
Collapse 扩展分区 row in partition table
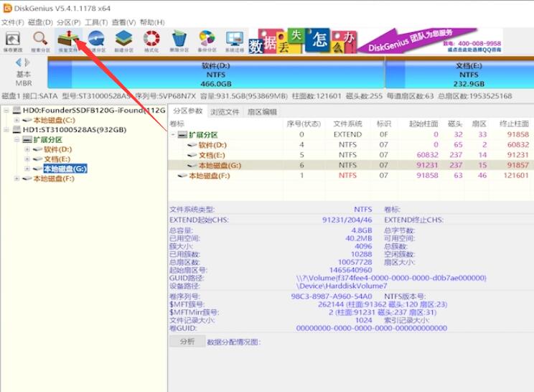point(173,135)
